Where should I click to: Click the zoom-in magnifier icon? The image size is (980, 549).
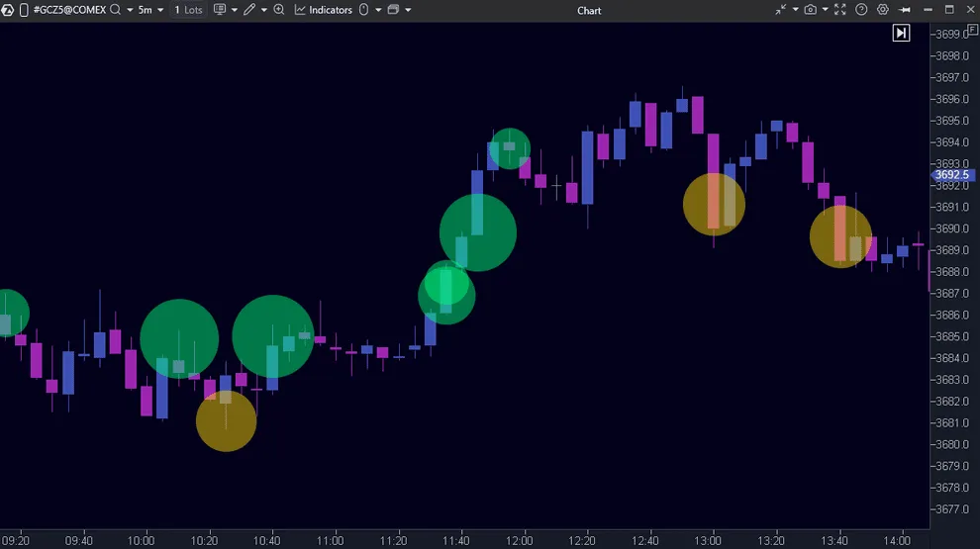coord(279,10)
